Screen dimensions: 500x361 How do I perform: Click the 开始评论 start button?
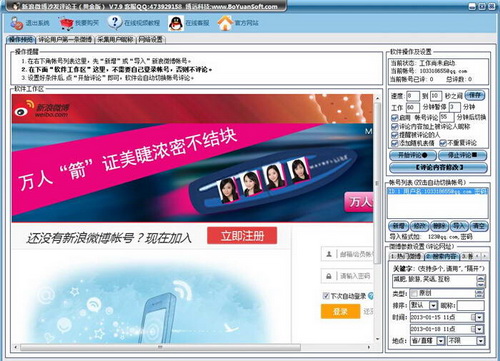click(x=413, y=155)
